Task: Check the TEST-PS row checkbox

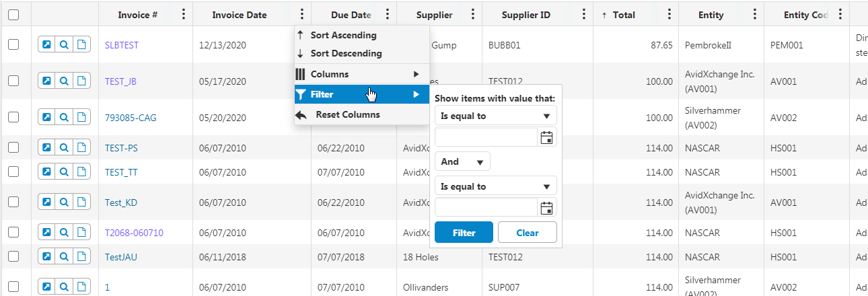Action: point(13,148)
